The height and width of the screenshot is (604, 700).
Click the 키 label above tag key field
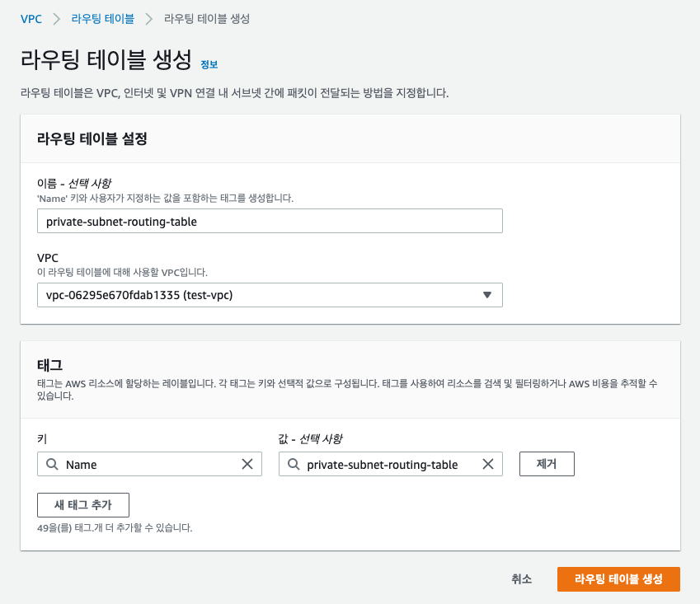[x=42, y=439]
